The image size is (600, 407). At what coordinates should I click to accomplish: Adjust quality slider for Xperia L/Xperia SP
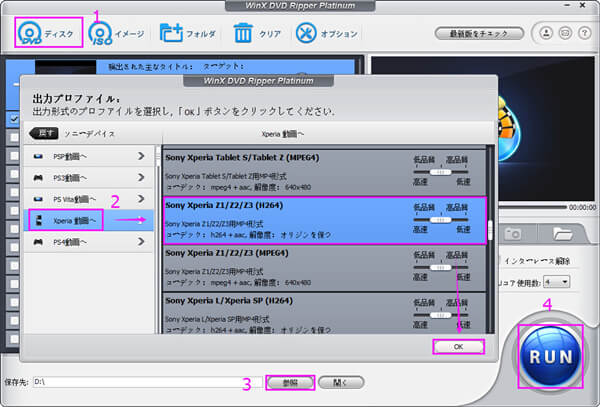(441, 316)
